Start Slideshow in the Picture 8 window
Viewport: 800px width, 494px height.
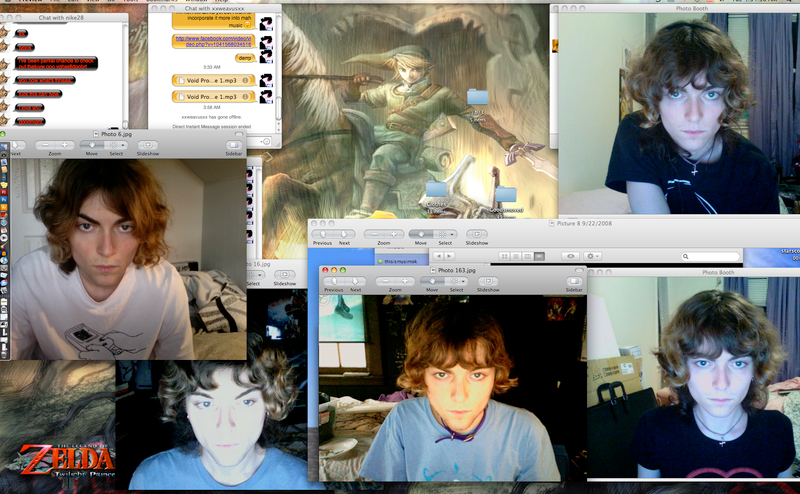(x=477, y=234)
